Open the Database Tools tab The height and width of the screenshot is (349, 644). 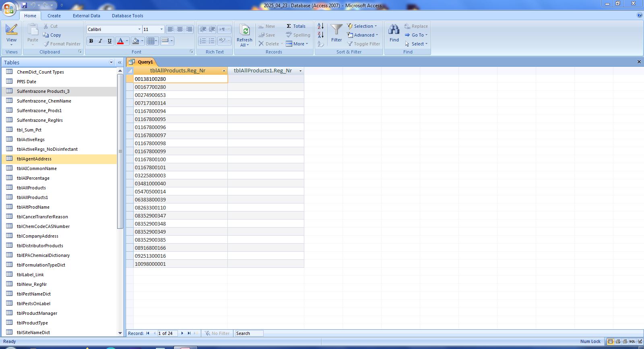click(x=128, y=16)
